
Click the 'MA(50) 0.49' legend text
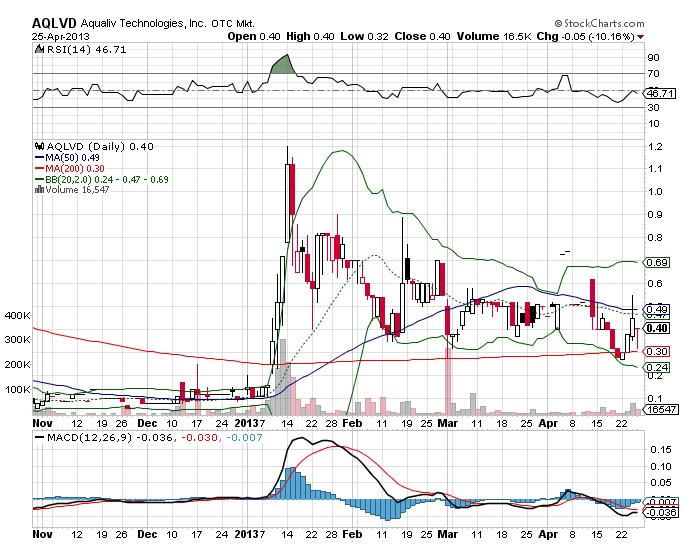point(72,158)
